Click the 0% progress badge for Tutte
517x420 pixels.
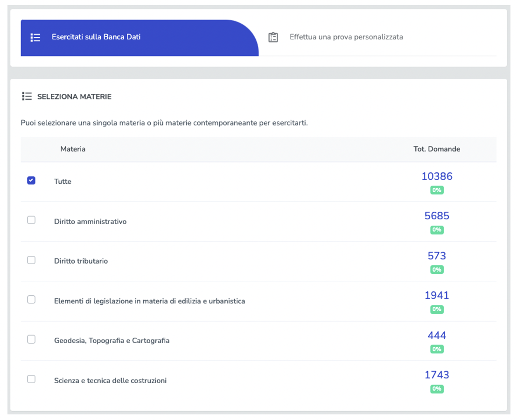437,190
